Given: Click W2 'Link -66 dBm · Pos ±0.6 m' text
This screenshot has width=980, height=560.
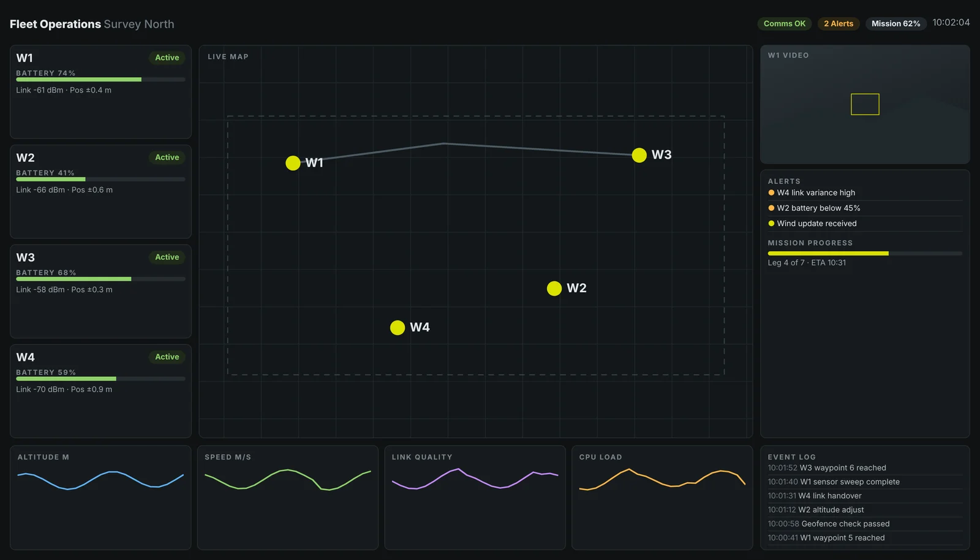Looking at the screenshot, I should [x=64, y=190].
